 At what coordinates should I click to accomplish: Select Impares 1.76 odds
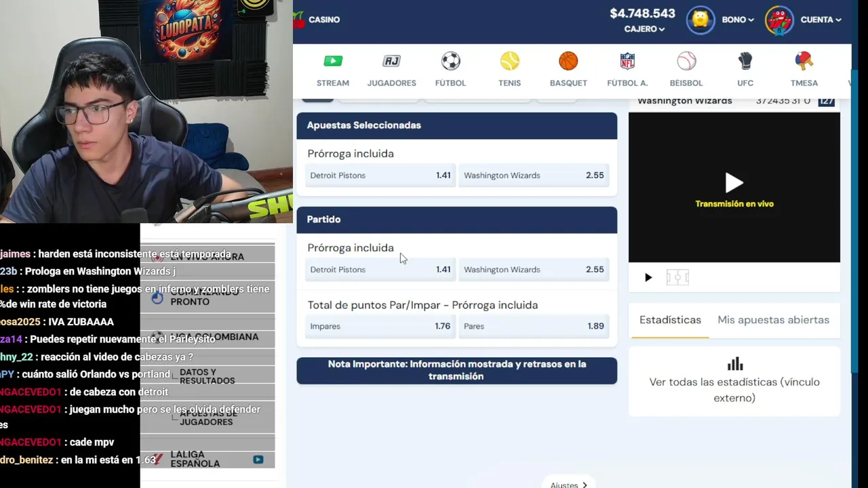380,326
